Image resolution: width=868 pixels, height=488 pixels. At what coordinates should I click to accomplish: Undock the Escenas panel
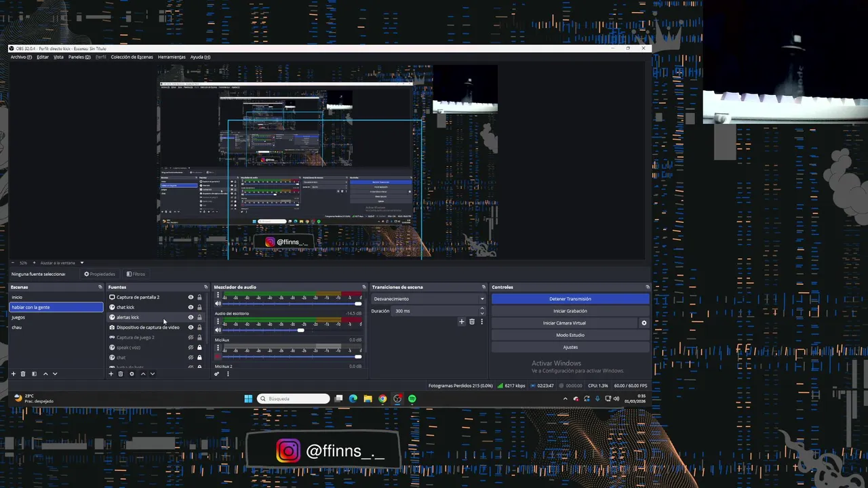100,287
